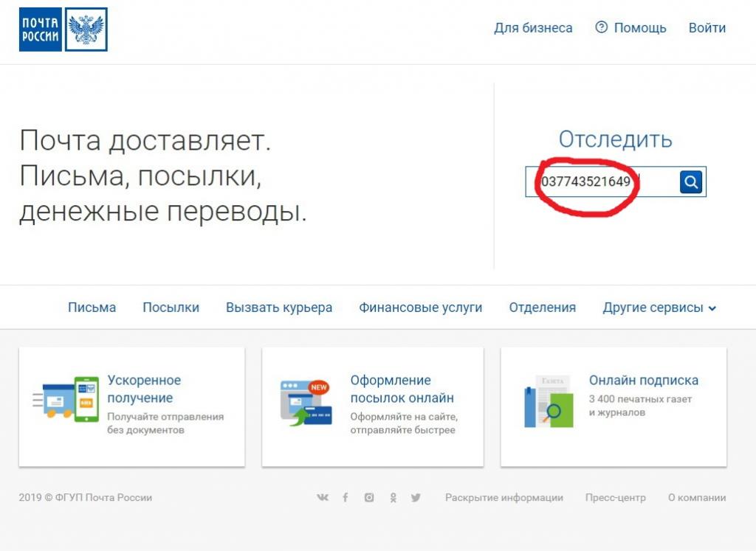This screenshot has height=551, width=756.
Task: Click the Оформление посылок онлайн card icon
Action: (x=304, y=403)
